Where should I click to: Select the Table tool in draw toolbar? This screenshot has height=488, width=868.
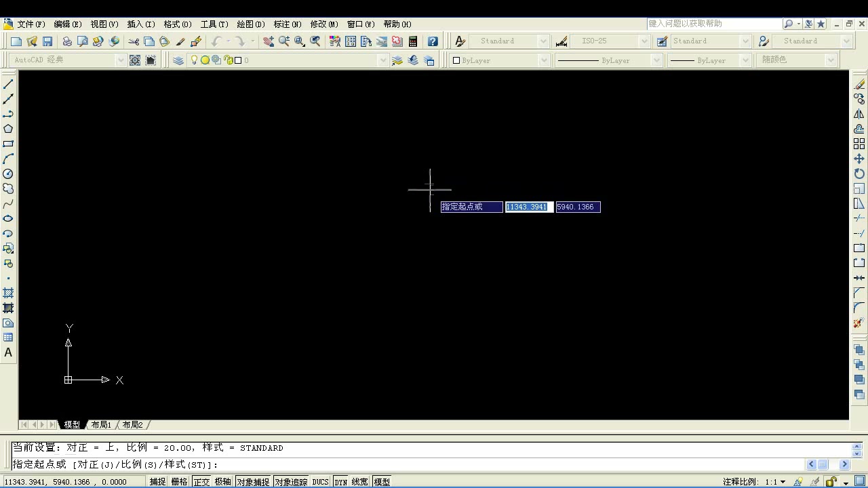tap(8, 338)
